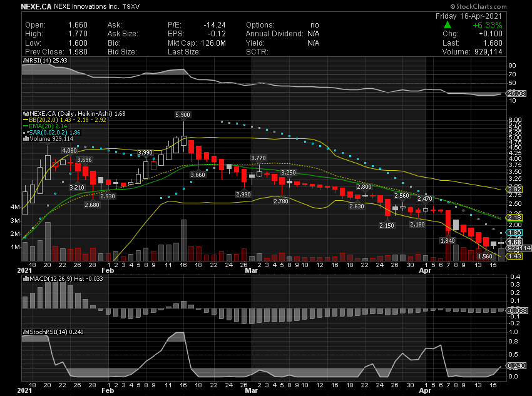
Task: Click the cyan SAR dotted swatch
Action: click(x=26, y=133)
